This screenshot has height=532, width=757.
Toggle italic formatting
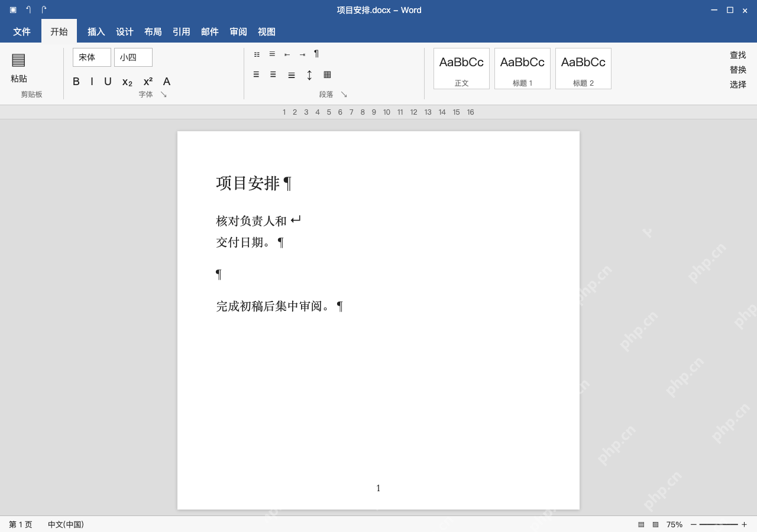pyautogui.click(x=92, y=82)
